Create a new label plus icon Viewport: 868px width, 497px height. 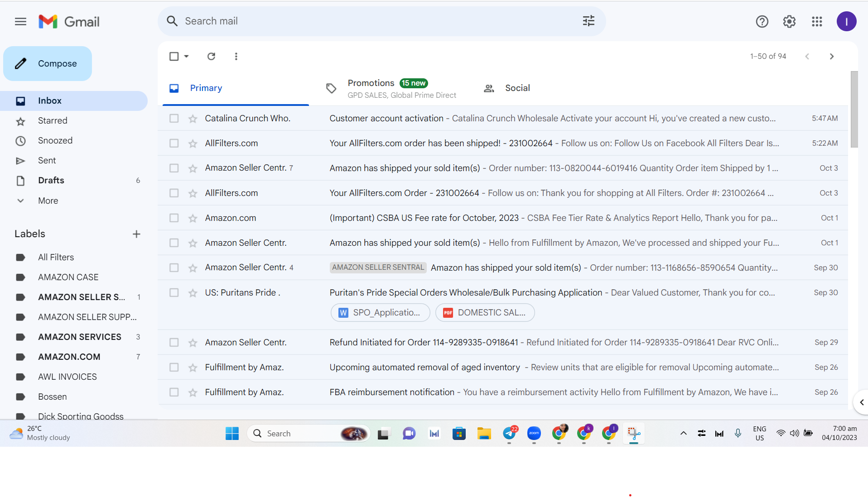(x=136, y=234)
